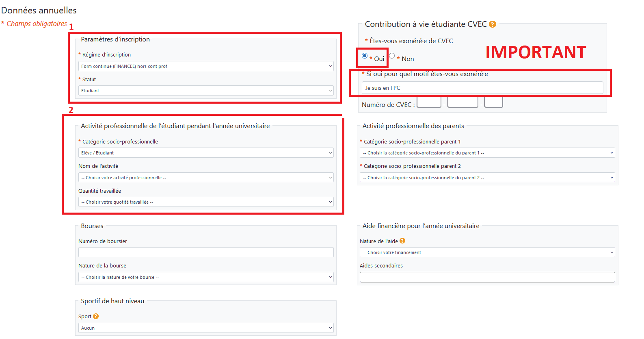Click help icon beside Nature de l'aide

click(402, 241)
